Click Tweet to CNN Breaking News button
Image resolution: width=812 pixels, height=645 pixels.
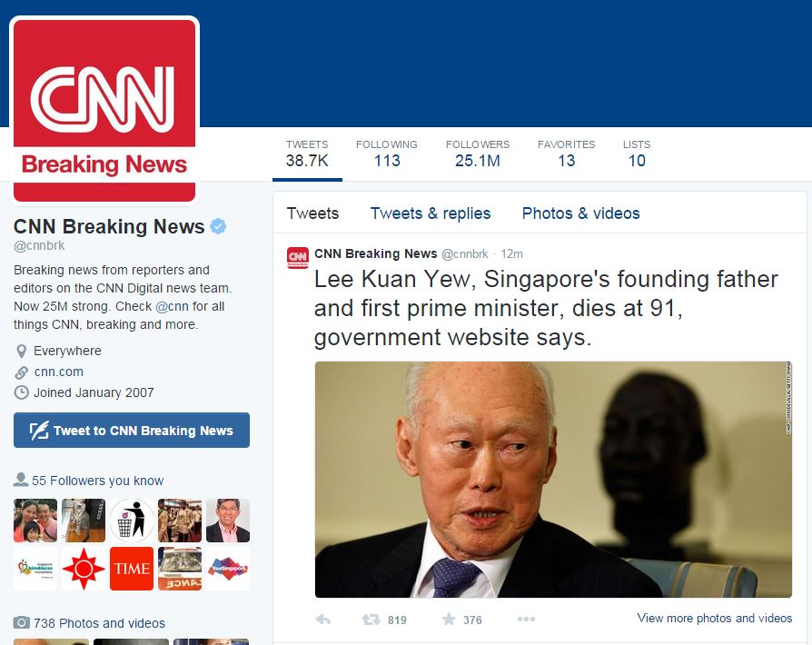pos(132,430)
